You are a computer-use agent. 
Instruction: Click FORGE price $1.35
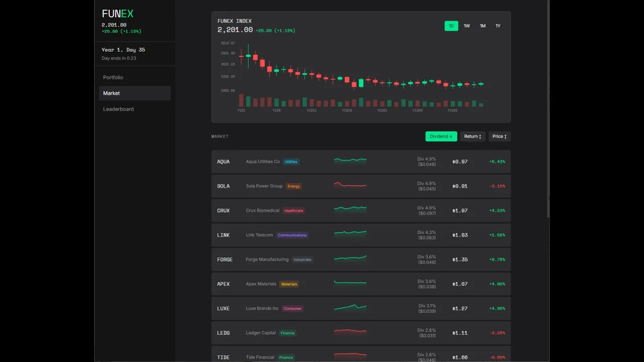460,260
